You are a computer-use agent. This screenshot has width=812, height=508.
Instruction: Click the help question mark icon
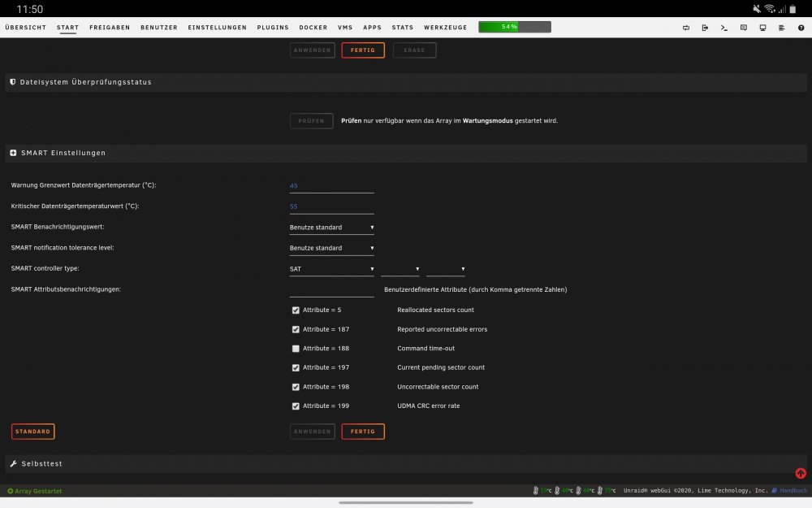(x=801, y=28)
